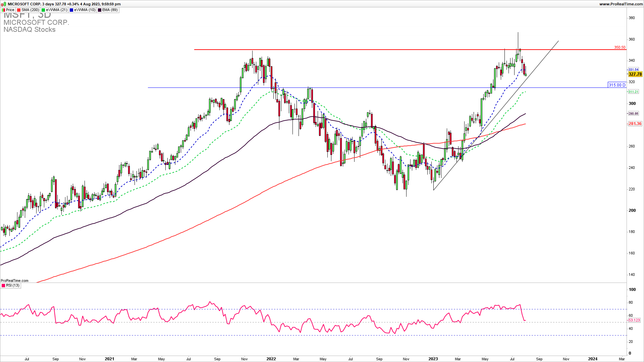Select the 315.00 D price level label

click(617, 85)
